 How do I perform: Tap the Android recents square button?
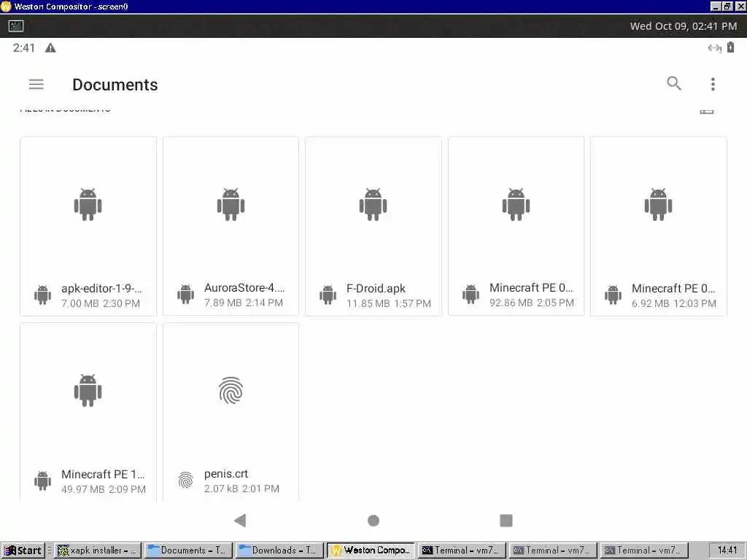506,521
